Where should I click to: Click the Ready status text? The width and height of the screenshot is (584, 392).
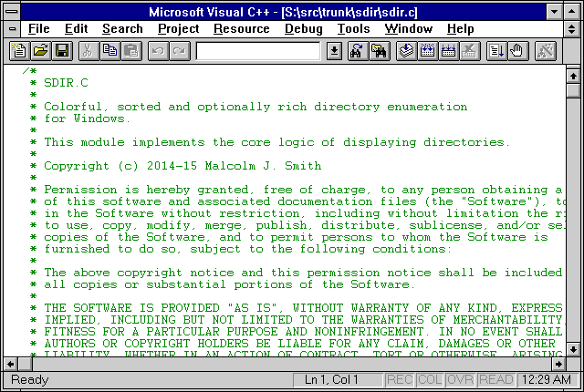[x=30, y=380]
